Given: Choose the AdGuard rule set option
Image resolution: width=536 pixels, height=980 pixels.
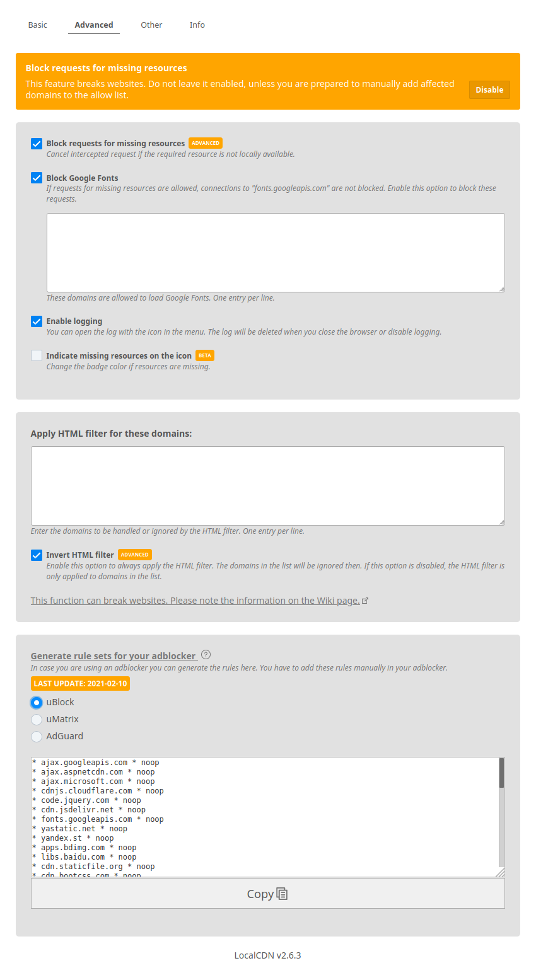Looking at the screenshot, I should click(x=37, y=736).
